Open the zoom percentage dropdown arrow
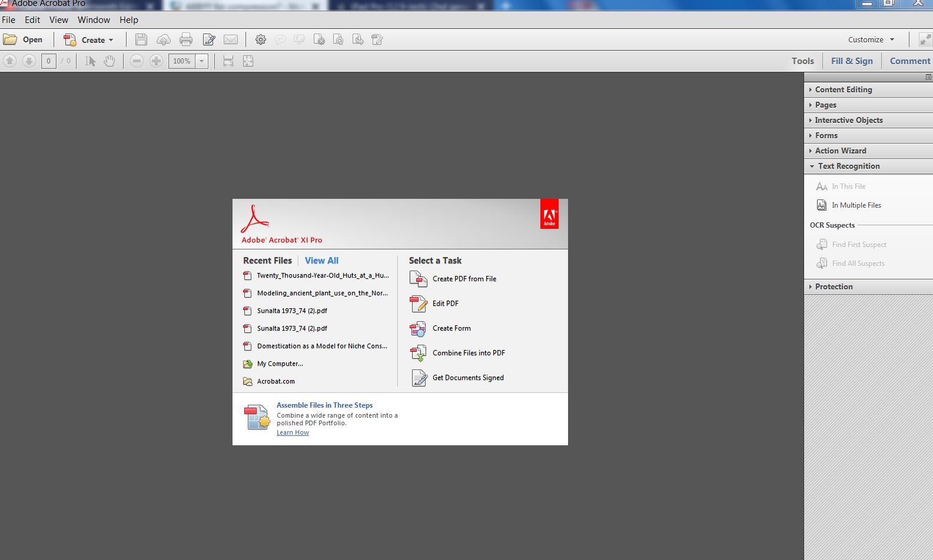This screenshot has width=933, height=560. coord(202,61)
